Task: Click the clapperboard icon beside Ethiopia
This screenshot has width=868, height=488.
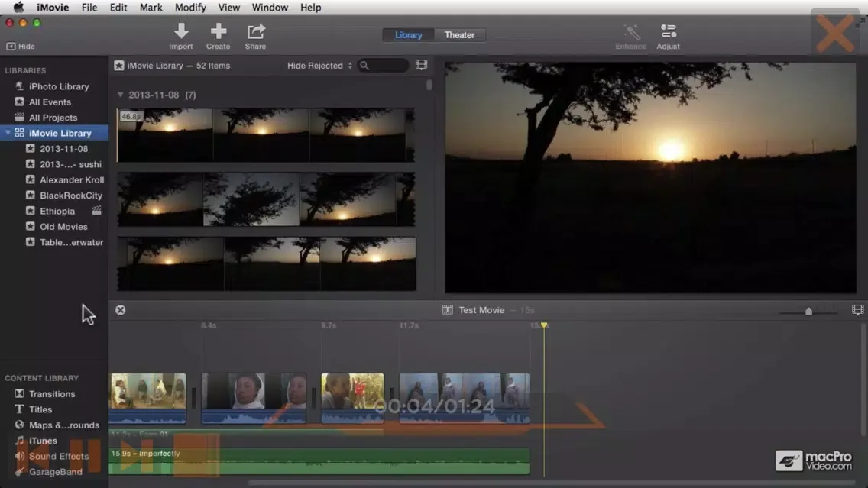Action: (97, 210)
